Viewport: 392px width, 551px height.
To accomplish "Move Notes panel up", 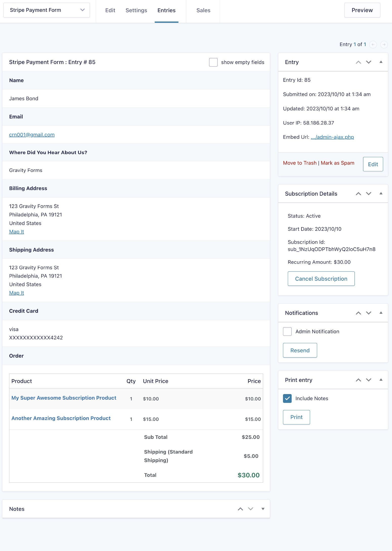I will pos(241,509).
